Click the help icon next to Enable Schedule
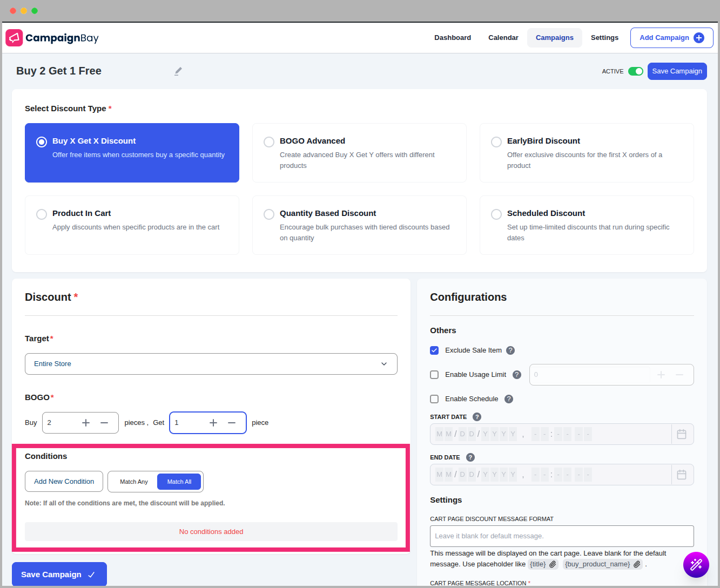This screenshot has width=720, height=588. pyautogui.click(x=508, y=399)
